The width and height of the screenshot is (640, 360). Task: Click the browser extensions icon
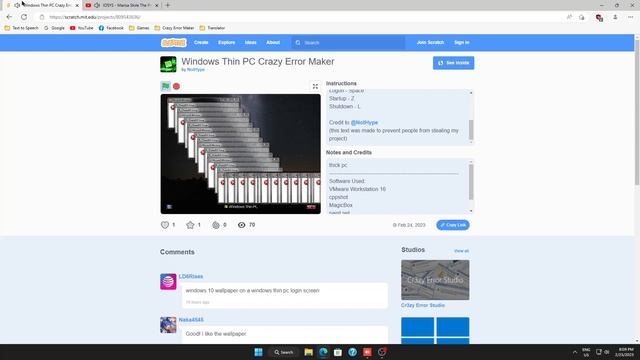click(599, 18)
